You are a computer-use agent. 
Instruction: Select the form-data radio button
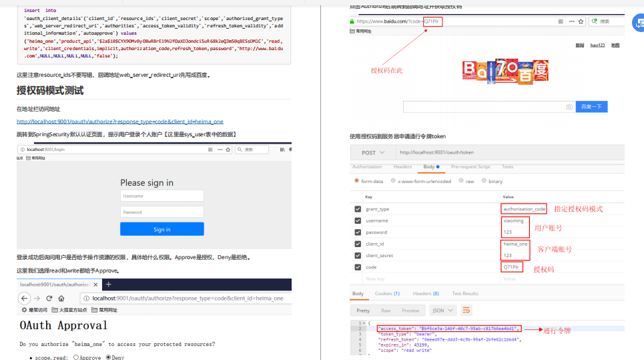[356, 181]
